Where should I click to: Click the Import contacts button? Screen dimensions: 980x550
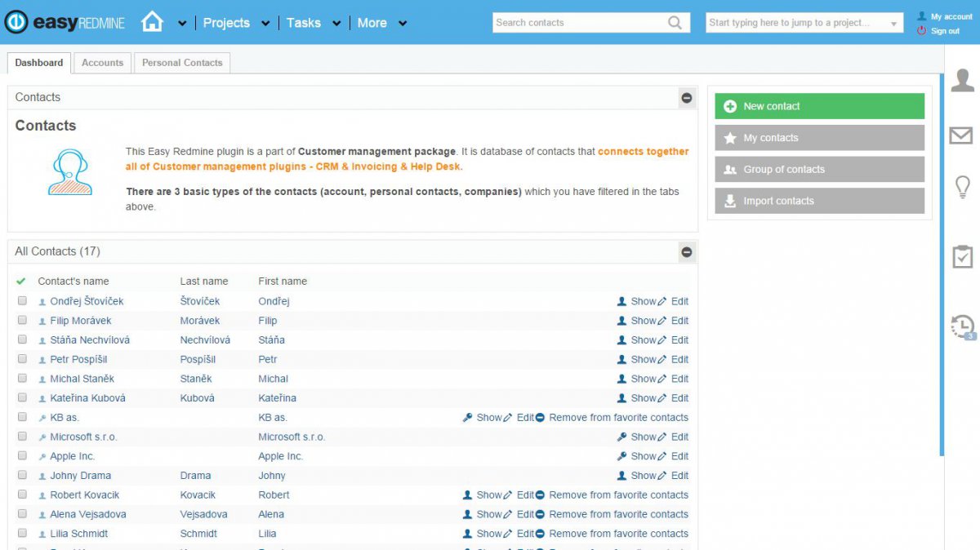819,201
